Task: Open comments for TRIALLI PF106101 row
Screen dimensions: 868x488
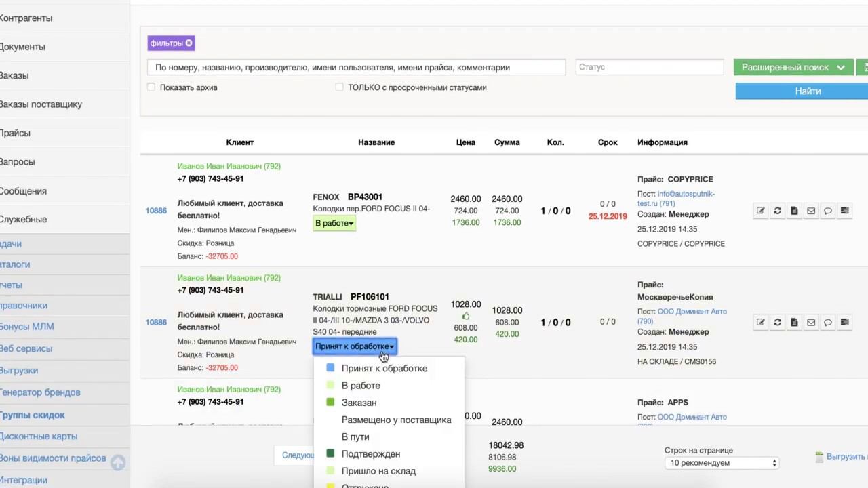Action: pos(828,322)
